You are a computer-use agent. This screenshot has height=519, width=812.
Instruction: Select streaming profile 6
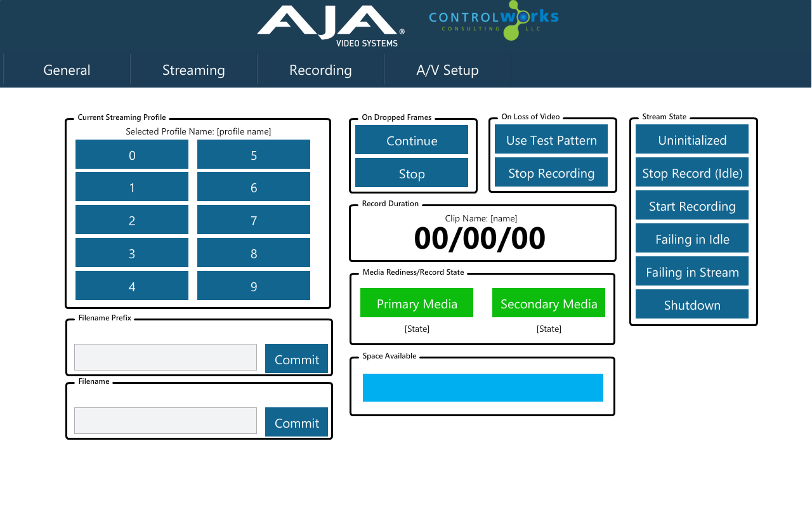tap(254, 187)
